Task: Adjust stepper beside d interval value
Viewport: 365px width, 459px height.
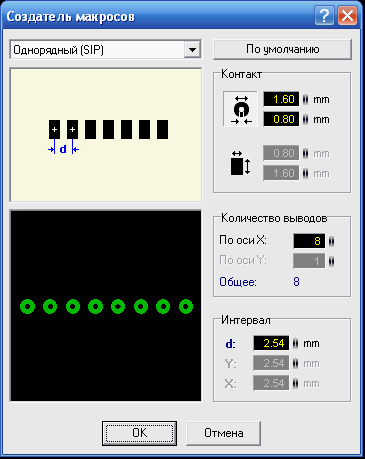Action: [x=295, y=343]
